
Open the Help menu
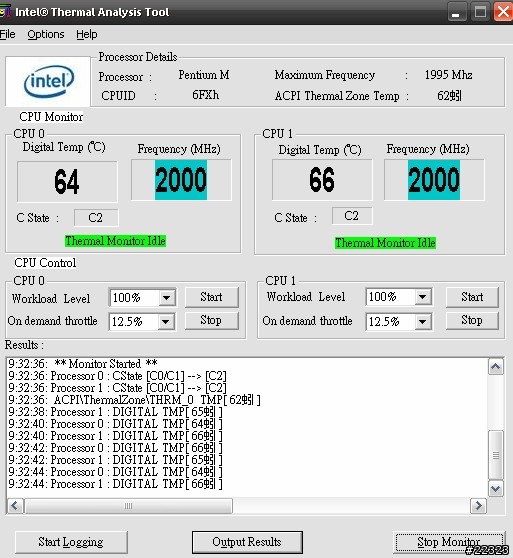click(86, 34)
